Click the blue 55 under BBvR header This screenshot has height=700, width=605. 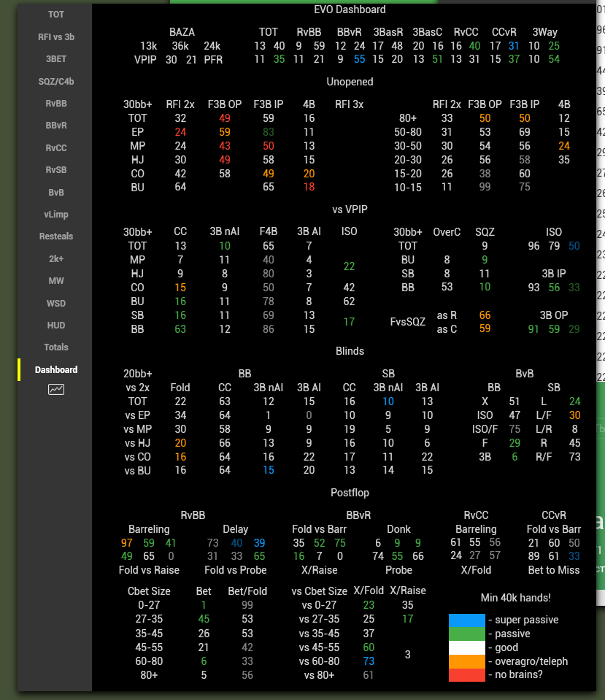[x=360, y=59]
